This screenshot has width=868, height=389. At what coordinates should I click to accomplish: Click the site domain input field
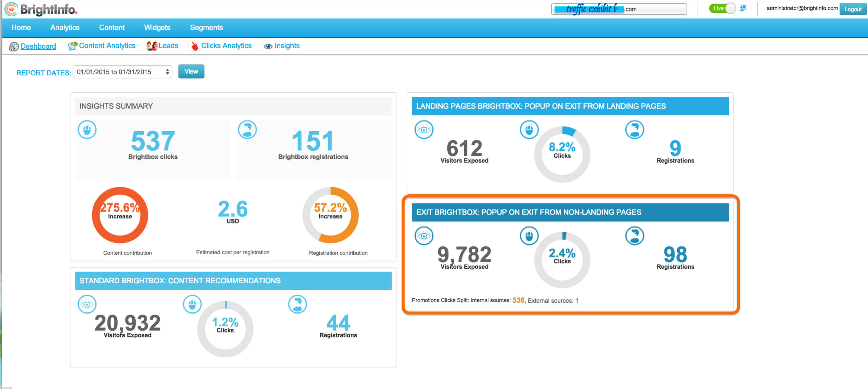[619, 9]
